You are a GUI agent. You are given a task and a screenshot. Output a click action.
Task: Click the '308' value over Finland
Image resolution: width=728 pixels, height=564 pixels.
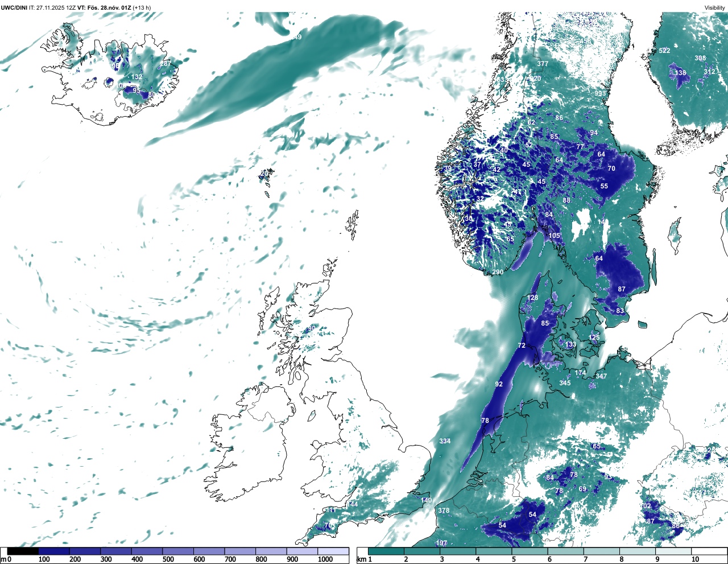[x=700, y=58]
